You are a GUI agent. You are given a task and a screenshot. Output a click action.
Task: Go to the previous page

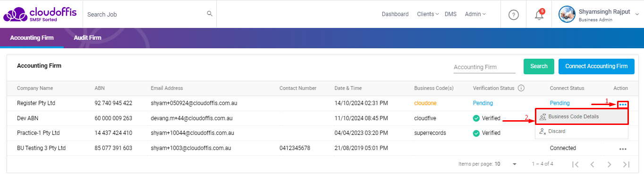click(x=592, y=164)
